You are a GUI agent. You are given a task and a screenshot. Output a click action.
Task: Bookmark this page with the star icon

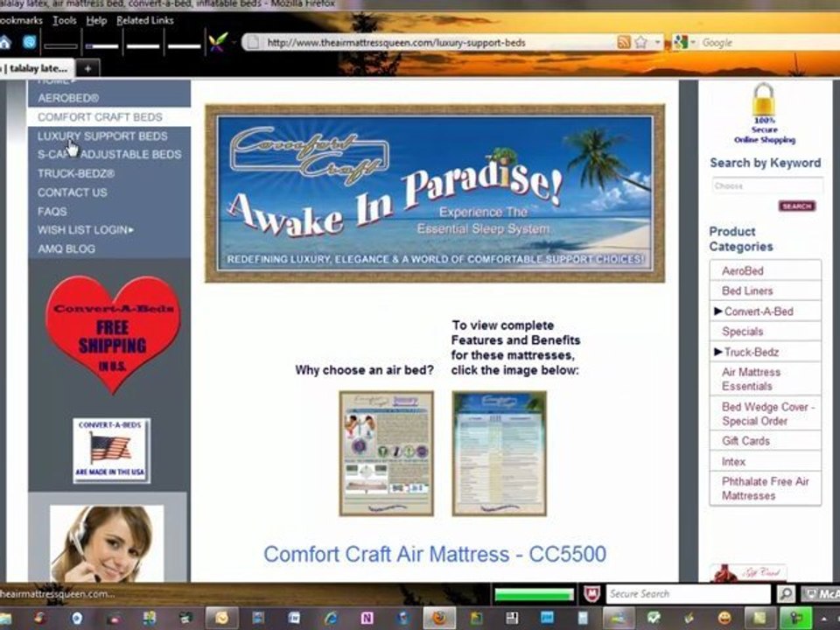pyautogui.click(x=640, y=42)
